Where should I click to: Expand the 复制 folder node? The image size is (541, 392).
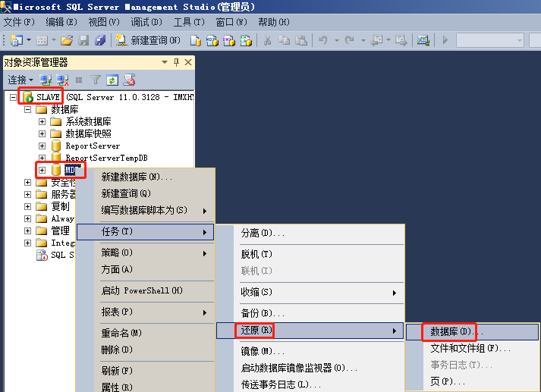click(27, 206)
